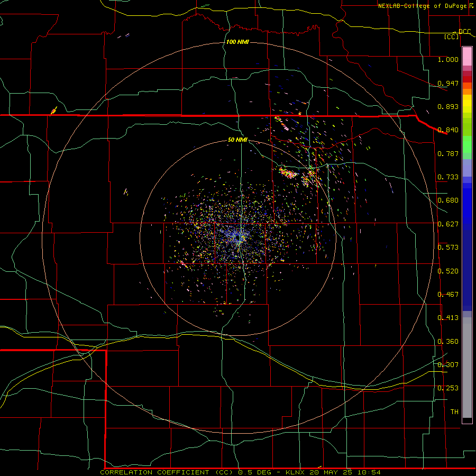Screen dimensions: 476x476
Task: Click the 0.733 scale label
Action: pyautogui.click(x=448, y=177)
